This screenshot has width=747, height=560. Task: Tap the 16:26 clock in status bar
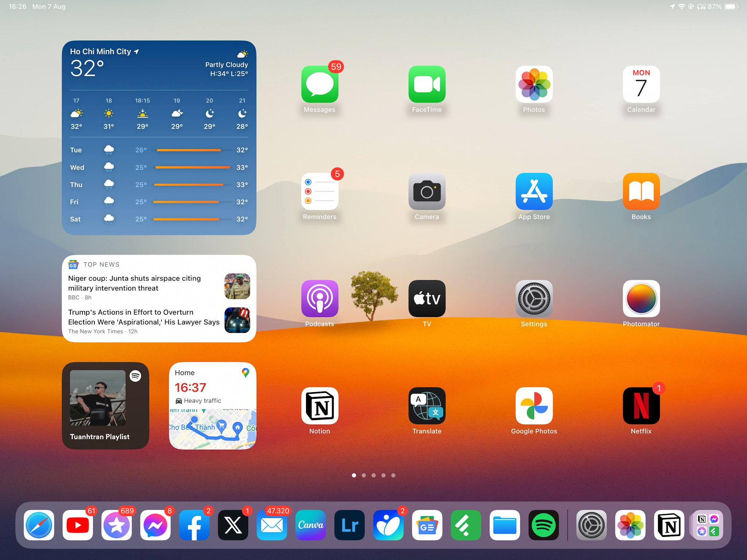coord(18,7)
